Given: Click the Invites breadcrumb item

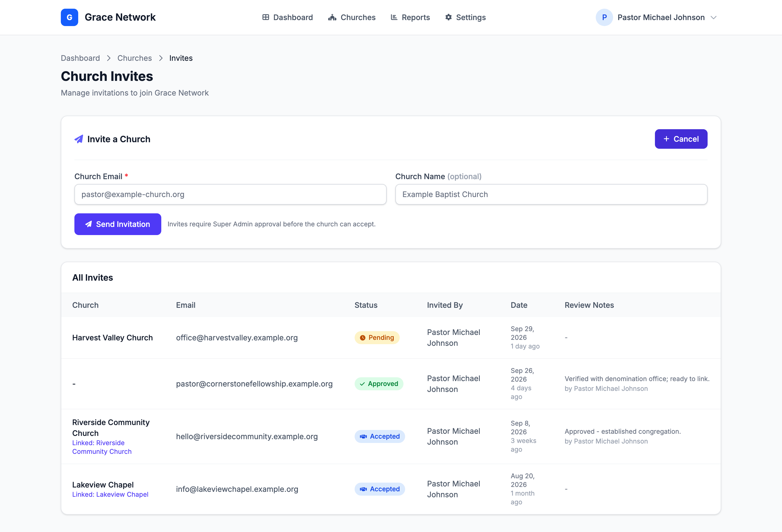Looking at the screenshot, I should (181, 58).
